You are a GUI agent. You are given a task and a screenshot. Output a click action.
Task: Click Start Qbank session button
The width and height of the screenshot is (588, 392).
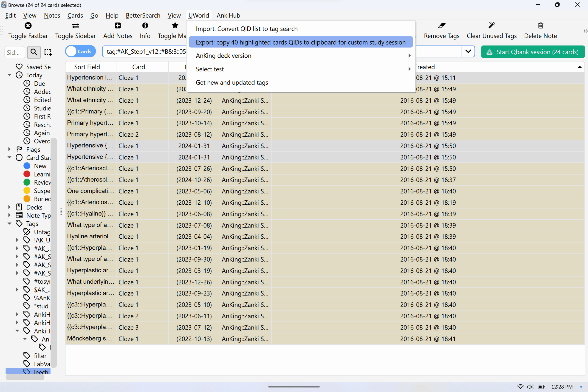point(532,52)
